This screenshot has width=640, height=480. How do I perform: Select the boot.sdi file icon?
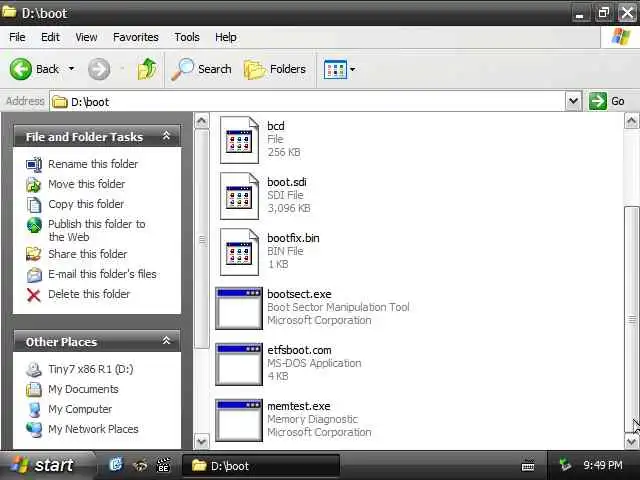click(240, 196)
